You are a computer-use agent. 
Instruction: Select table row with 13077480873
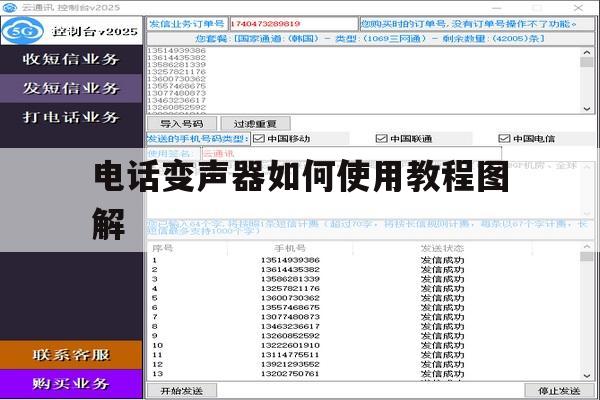pos(364,317)
